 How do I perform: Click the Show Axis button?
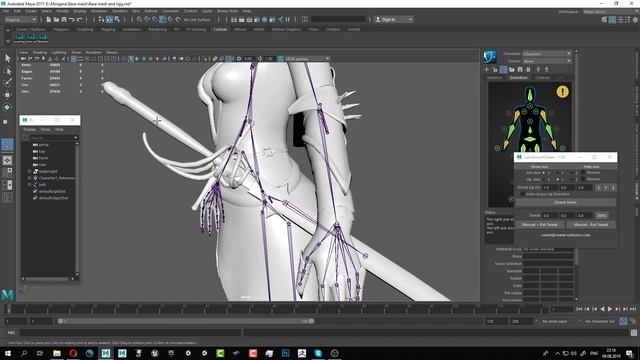click(540, 167)
